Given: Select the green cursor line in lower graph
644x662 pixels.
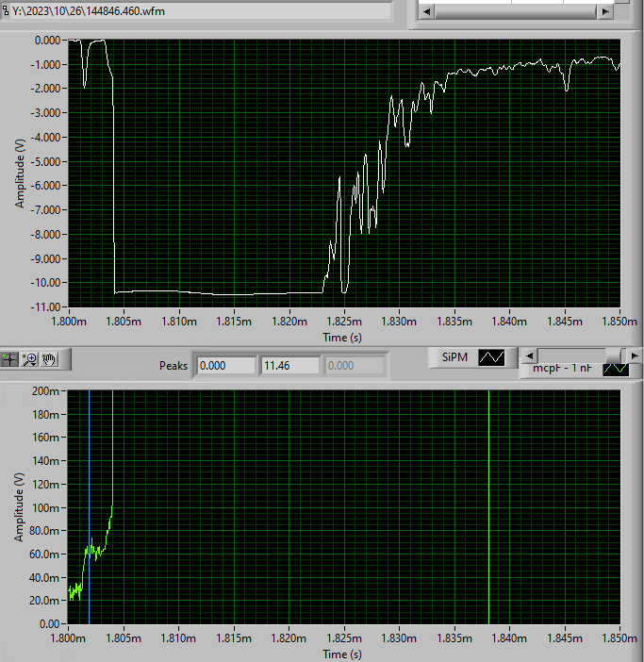Looking at the screenshot, I should [x=488, y=506].
